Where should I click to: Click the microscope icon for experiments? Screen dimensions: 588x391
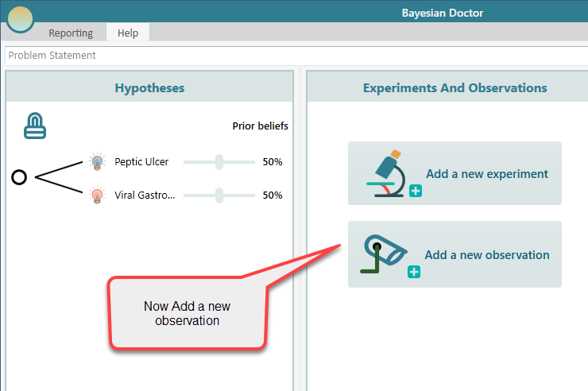click(389, 173)
